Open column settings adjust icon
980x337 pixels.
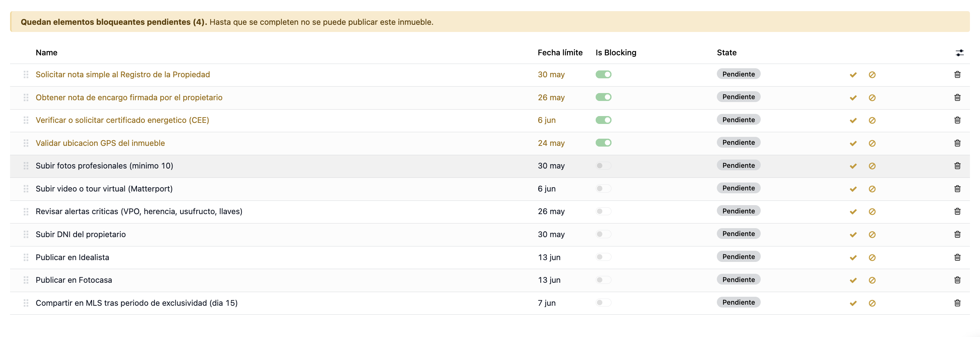click(960, 53)
